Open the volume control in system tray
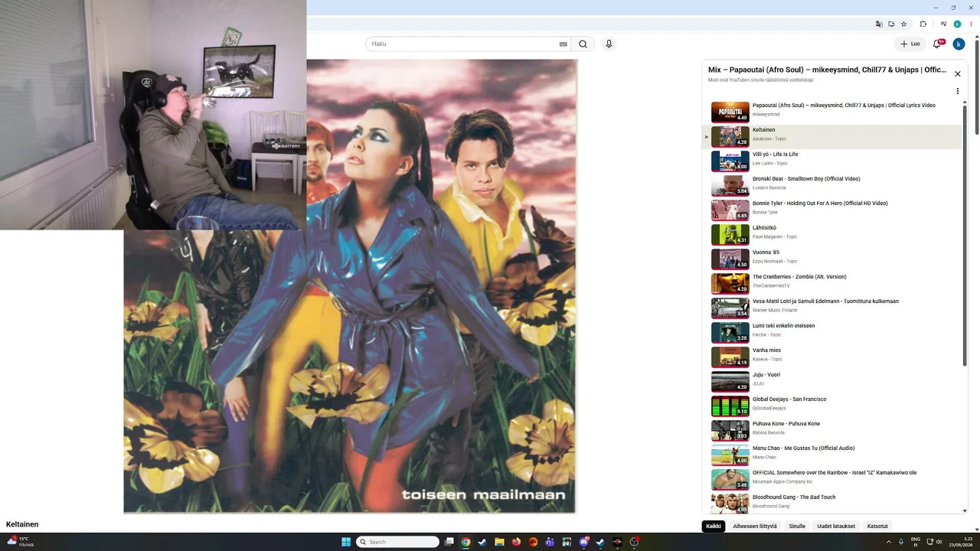This screenshot has height=551, width=980. pyautogui.click(x=939, y=542)
